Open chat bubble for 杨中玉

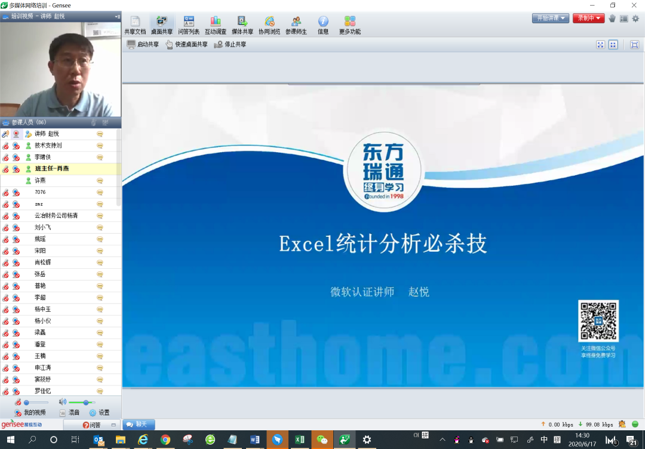pyautogui.click(x=100, y=309)
